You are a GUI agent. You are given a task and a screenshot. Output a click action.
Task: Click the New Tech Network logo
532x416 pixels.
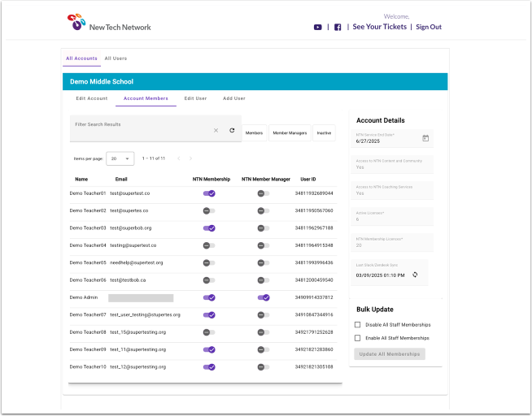[x=109, y=23]
